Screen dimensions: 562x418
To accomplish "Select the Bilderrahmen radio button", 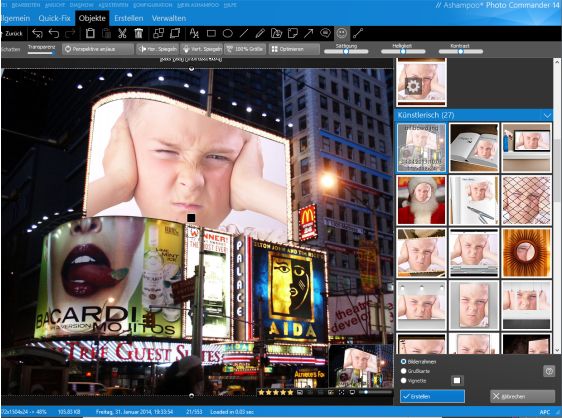I will coord(404,362).
